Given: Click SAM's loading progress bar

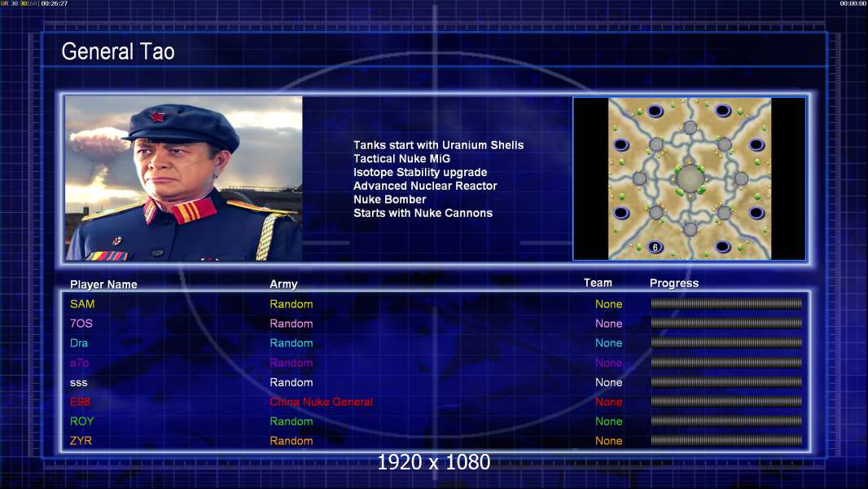Looking at the screenshot, I should [x=726, y=303].
